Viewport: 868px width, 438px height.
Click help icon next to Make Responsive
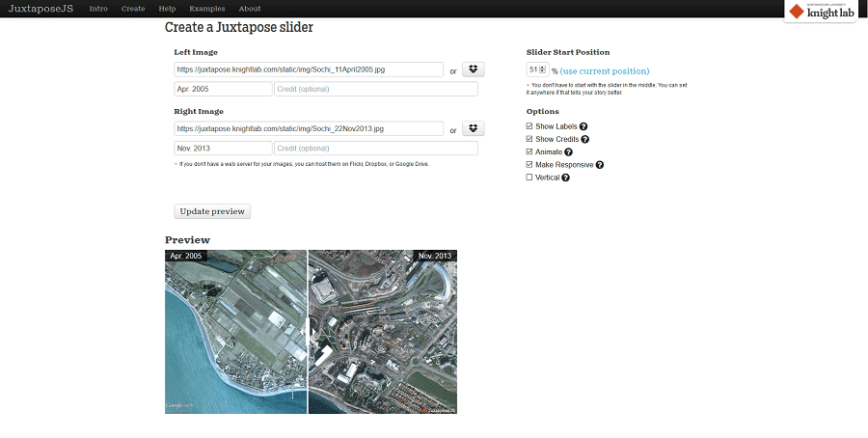click(x=599, y=165)
